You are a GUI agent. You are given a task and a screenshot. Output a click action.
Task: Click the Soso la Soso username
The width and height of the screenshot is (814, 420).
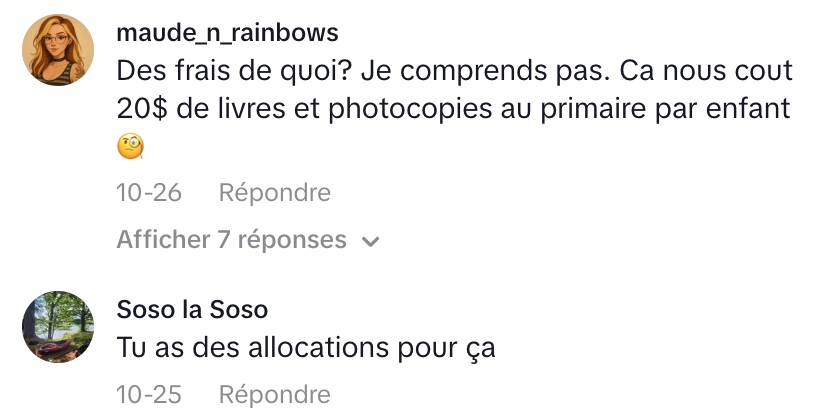pos(192,310)
